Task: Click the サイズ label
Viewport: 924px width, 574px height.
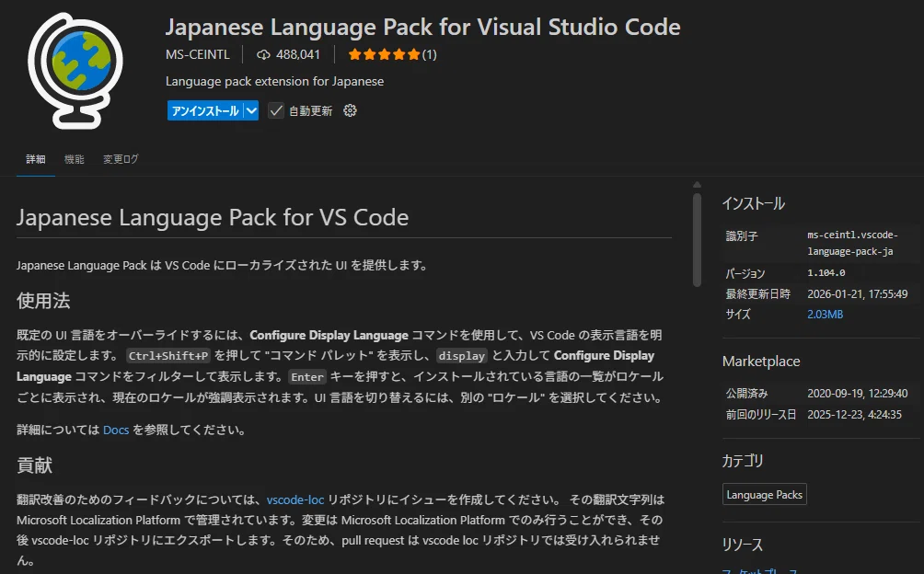Action: click(738, 315)
